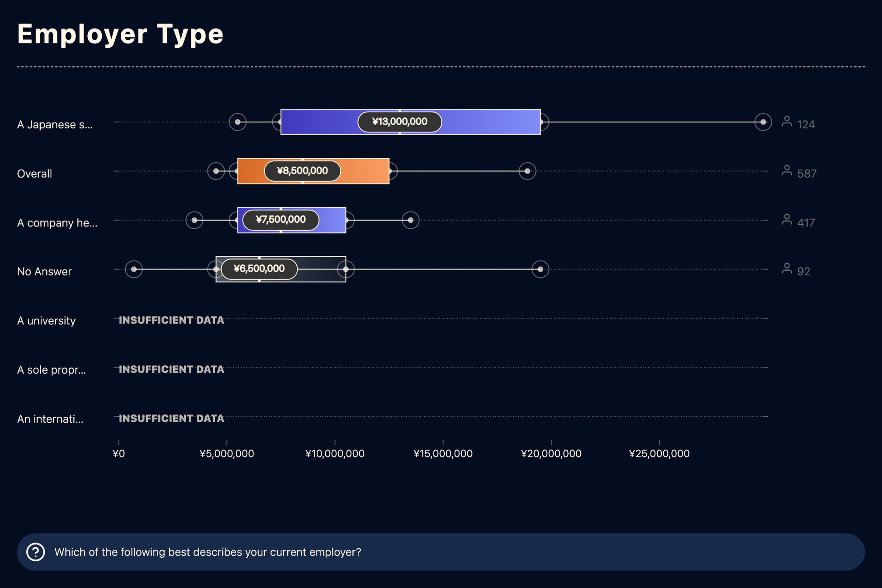Viewport: 882px width, 588px height.
Task: Click the ¥13,000,000 median label
Action: pos(399,122)
